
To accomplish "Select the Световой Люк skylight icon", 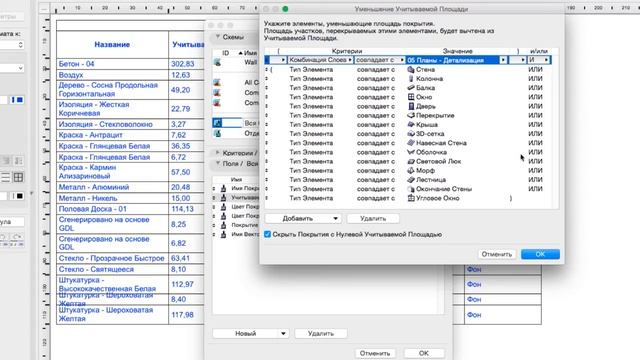I will click(x=411, y=161).
